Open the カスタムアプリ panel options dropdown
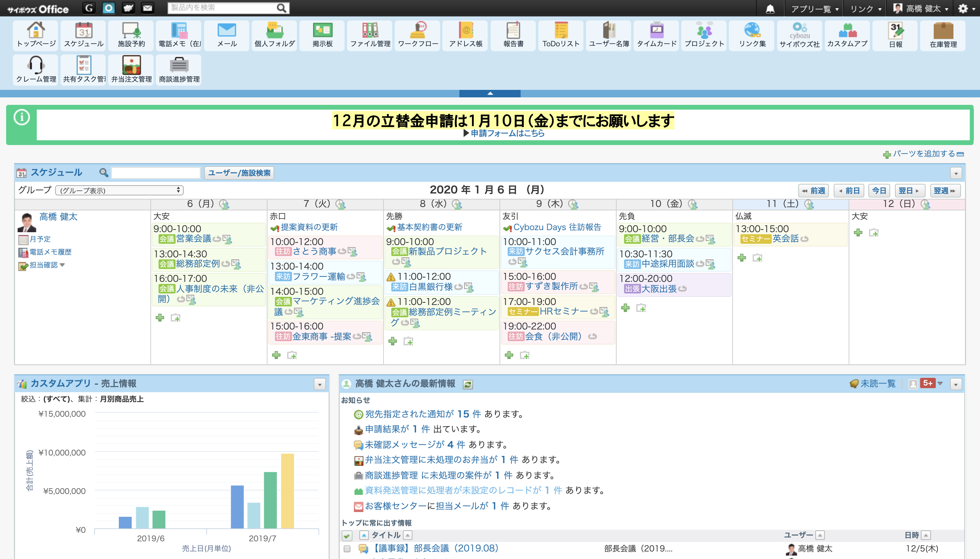 [x=319, y=384]
